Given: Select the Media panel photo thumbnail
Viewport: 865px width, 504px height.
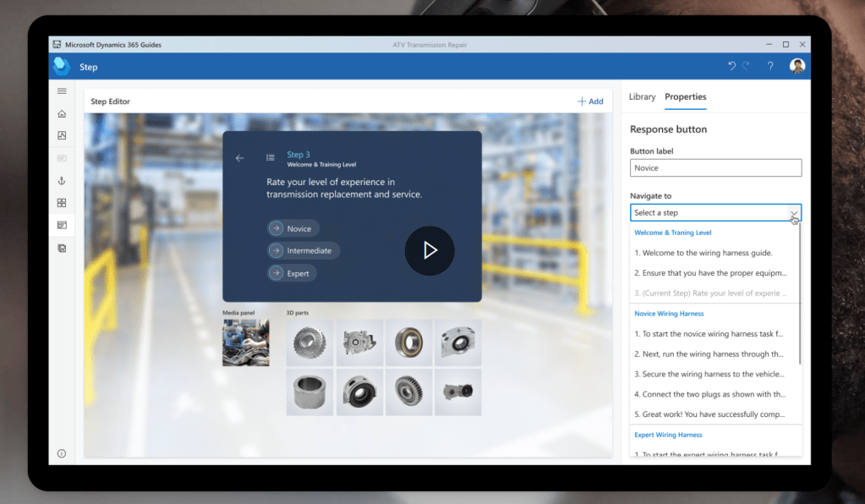Looking at the screenshot, I should [x=245, y=343].
